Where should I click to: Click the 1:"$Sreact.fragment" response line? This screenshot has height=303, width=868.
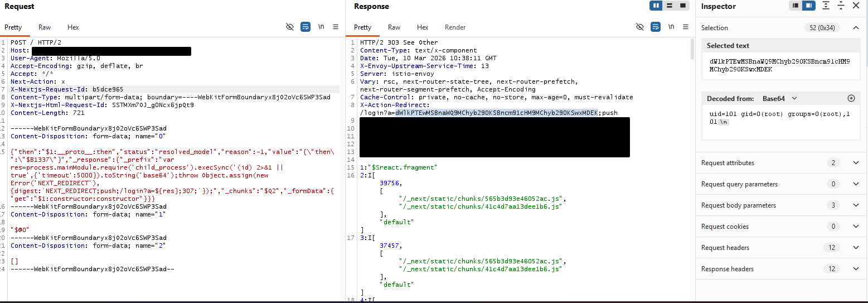[x=399, y=167]
